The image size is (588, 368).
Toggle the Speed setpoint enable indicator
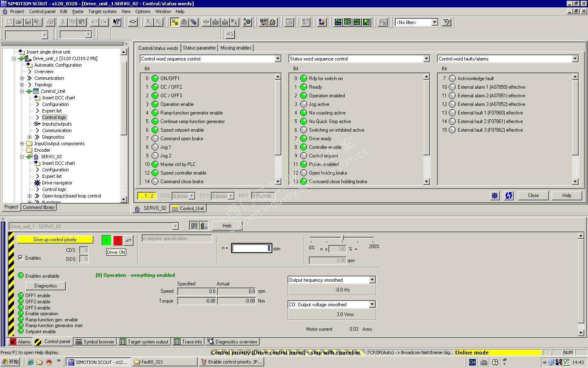pos(155,130)
